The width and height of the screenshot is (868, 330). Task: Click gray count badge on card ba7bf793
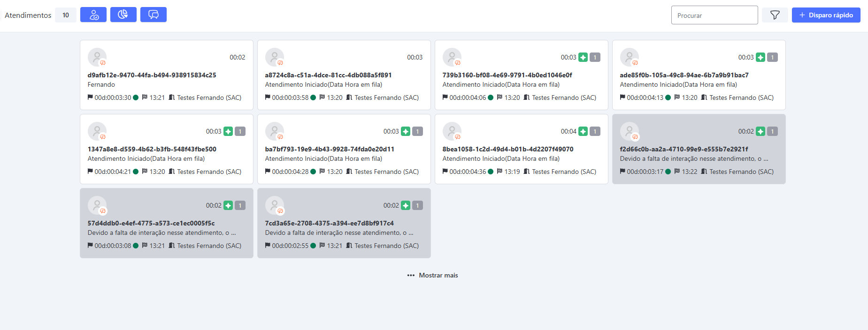[x=417, y=131]
